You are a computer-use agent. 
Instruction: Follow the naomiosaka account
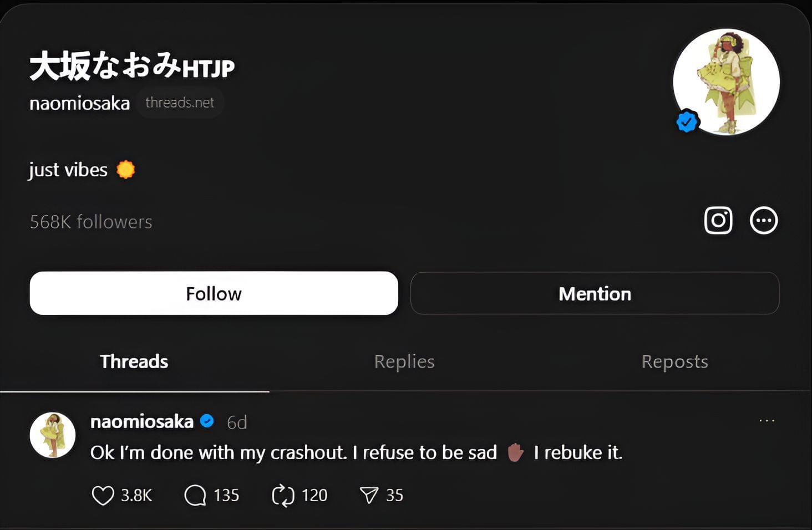[214, 293]
